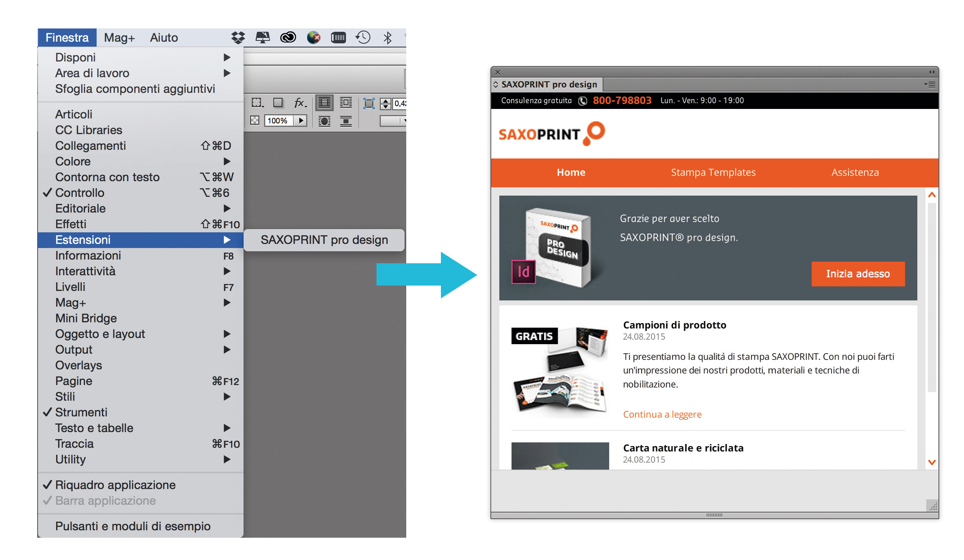This screenshot has height=560, width=964.
Task: Open the opacity 100% slider arrow
Action: [301, 121]
